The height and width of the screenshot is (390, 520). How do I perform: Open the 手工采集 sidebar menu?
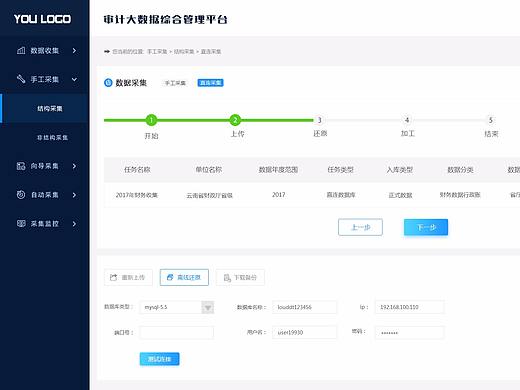45,79
